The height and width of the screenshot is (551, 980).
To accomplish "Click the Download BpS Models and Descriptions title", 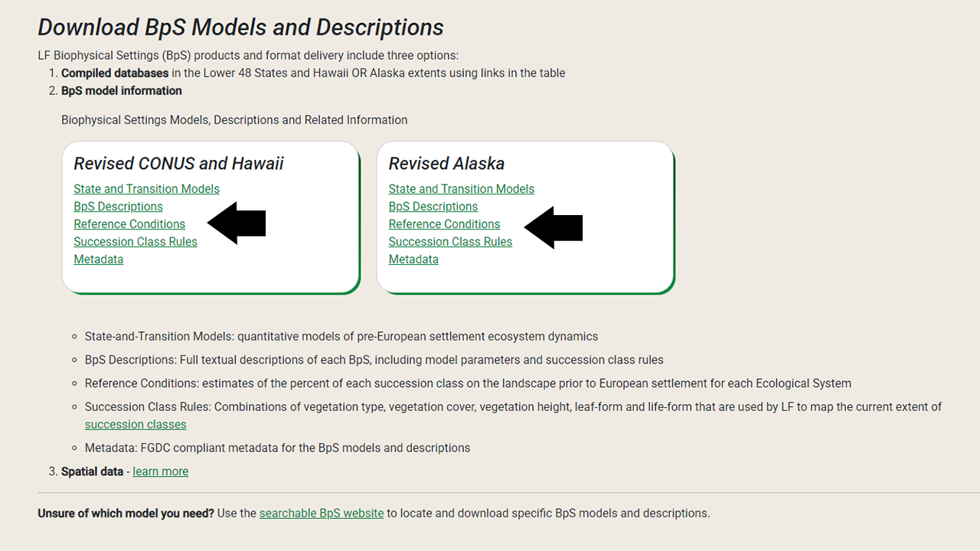I will pyautogui.click(x=240, y=27).
